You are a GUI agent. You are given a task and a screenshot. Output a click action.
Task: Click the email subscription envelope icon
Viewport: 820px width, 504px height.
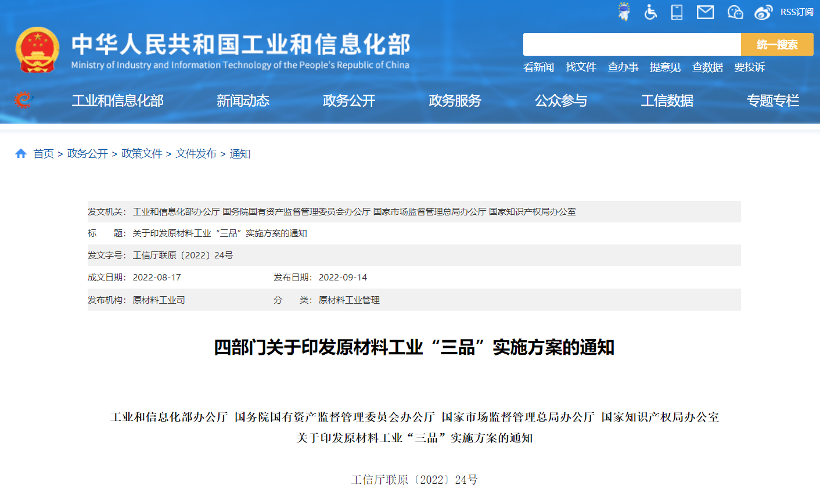(x=705, y=12)
